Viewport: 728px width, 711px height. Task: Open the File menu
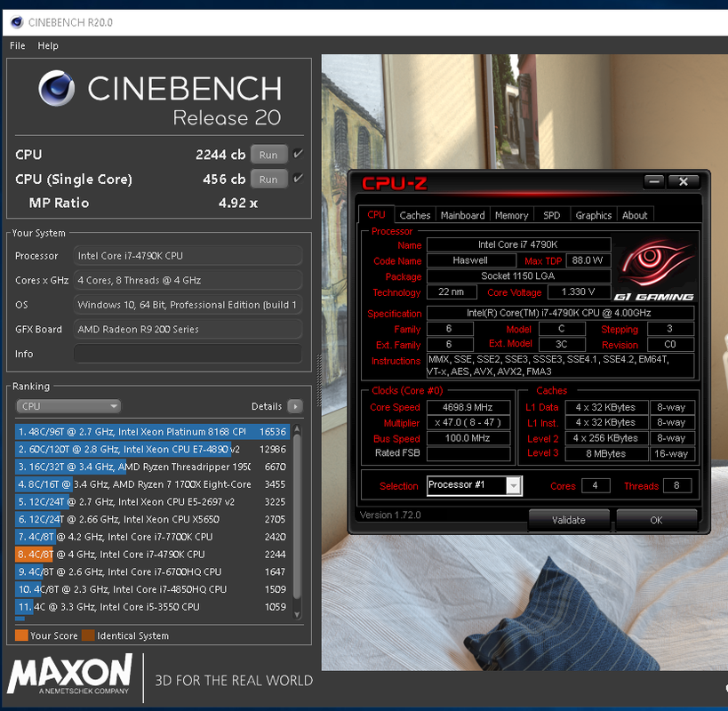pos(18,45)
